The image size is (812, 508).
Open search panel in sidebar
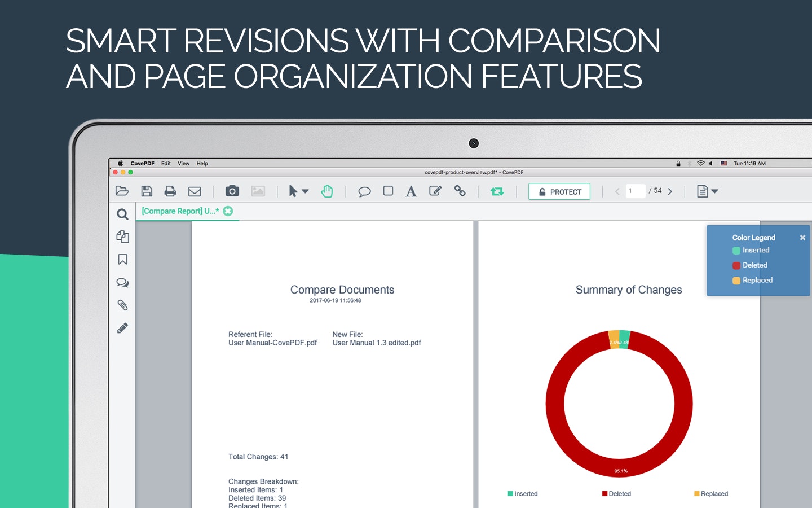tap(122, 214)
